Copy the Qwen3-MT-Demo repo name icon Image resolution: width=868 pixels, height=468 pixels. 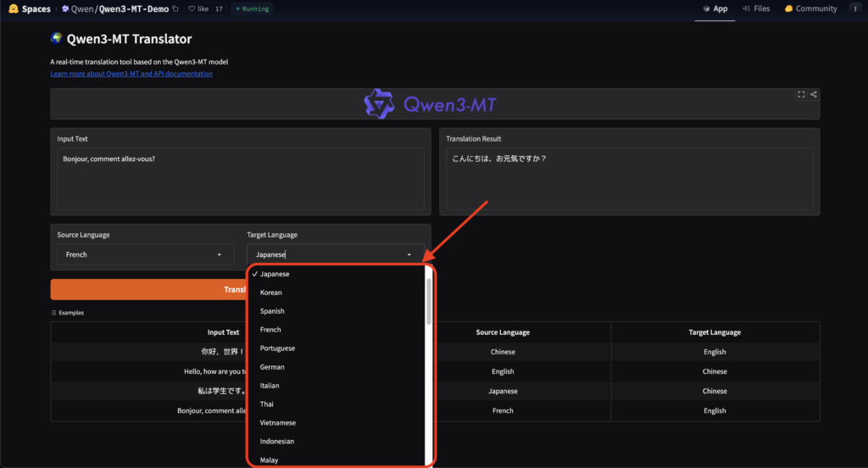click(x=175, y=8)
